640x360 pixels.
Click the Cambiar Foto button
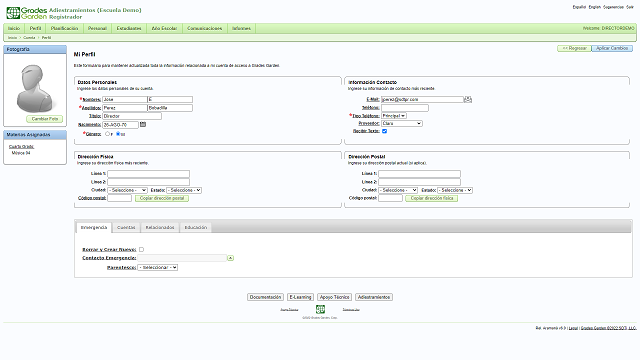(x=44, y=119)
